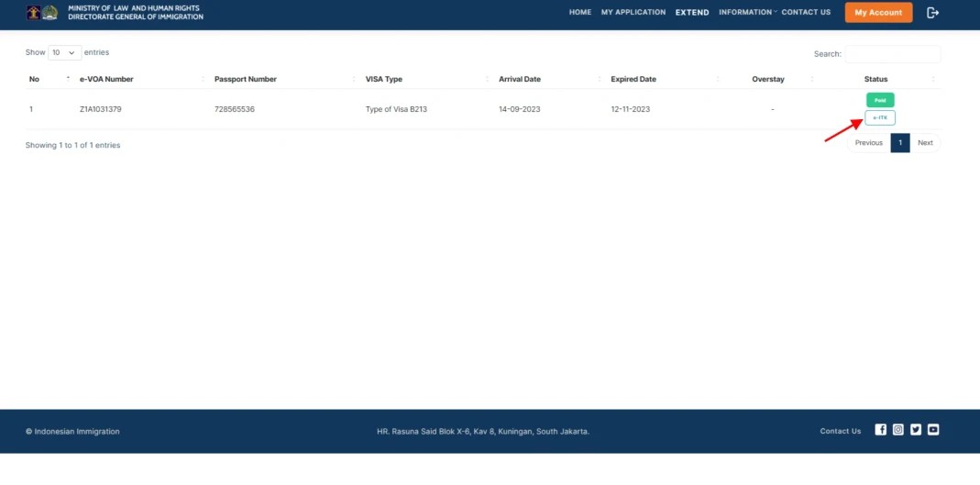Open YouTube icon in footer
This screenshot has width=980, height=485.
click(x=933, y=429)
